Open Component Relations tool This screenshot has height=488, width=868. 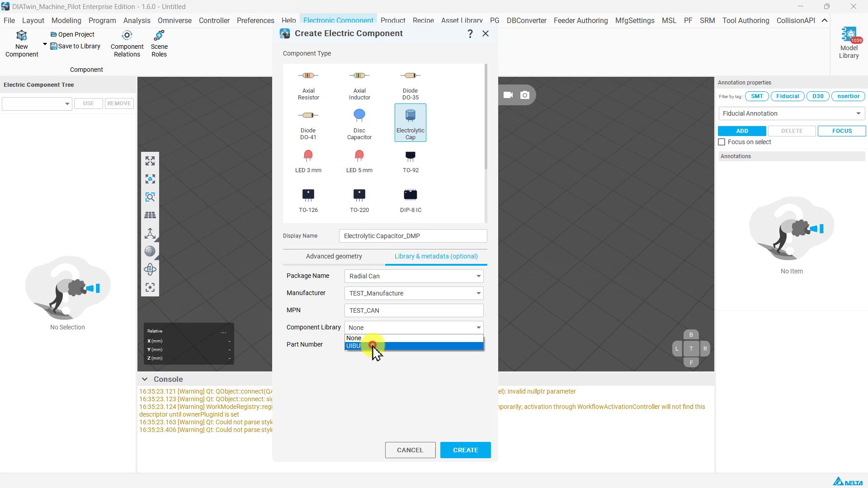[127, 44]
